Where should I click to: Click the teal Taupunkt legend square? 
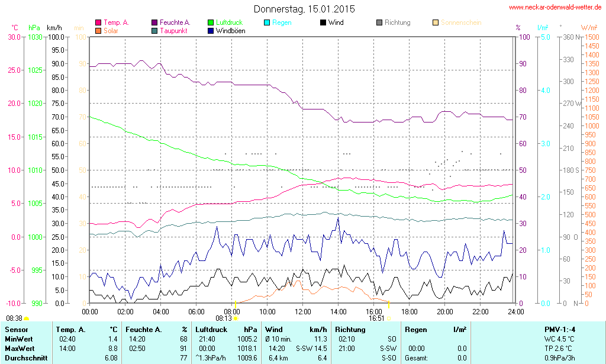click(x=154, y=30)
